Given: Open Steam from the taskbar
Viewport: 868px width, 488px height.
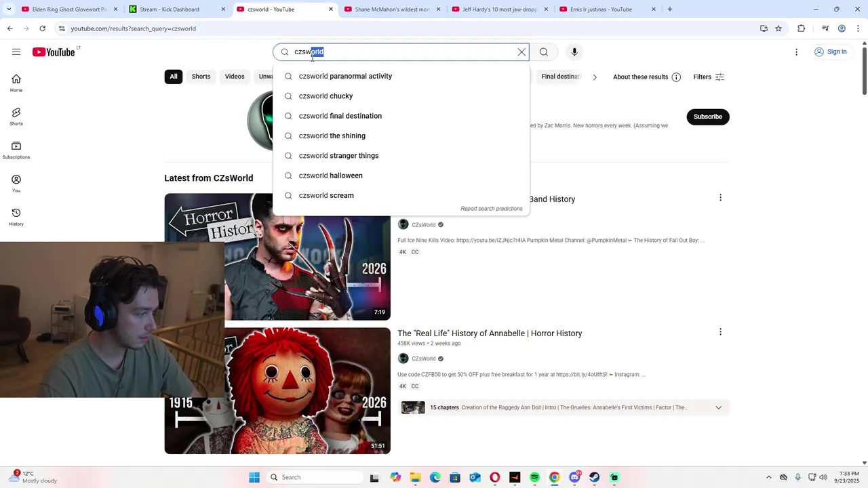Looking at the screenshot, I should pos(594,477).
